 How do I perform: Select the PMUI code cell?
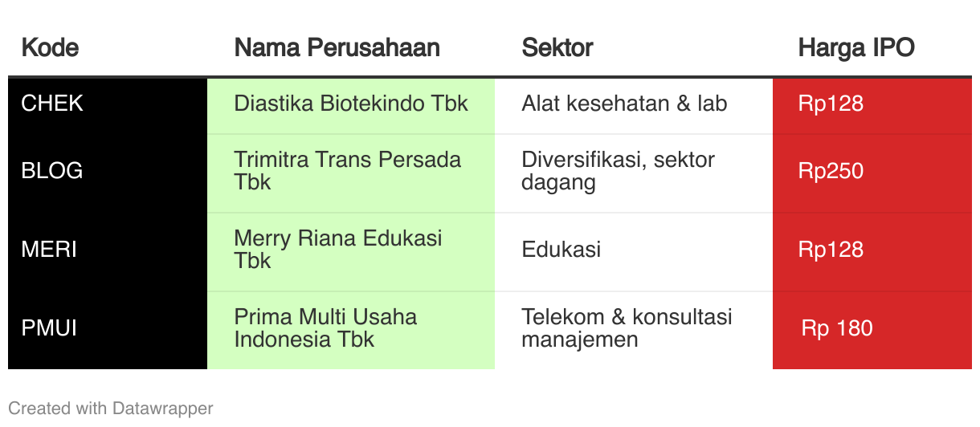point(49,328)
